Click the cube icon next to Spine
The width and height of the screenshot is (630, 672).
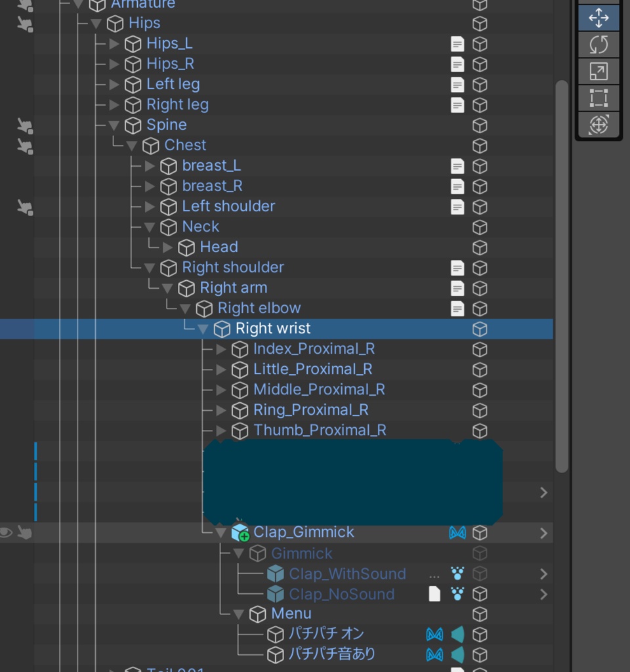pyautogui.click(x=133, y=125)
